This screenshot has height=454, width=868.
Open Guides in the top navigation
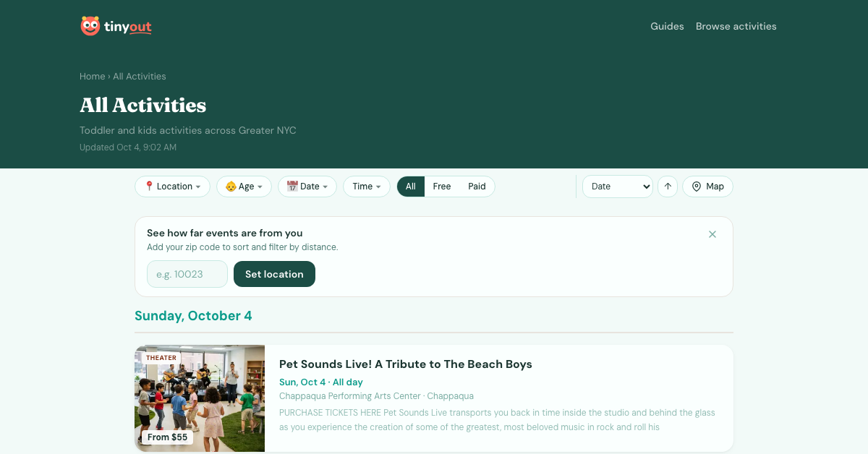[x=667, y=26]
